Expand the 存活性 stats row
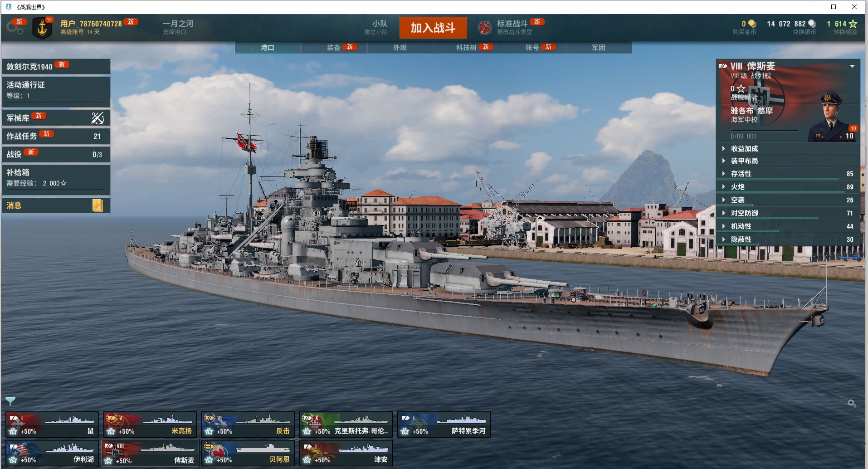868x469 pixels. coord(788,174)
